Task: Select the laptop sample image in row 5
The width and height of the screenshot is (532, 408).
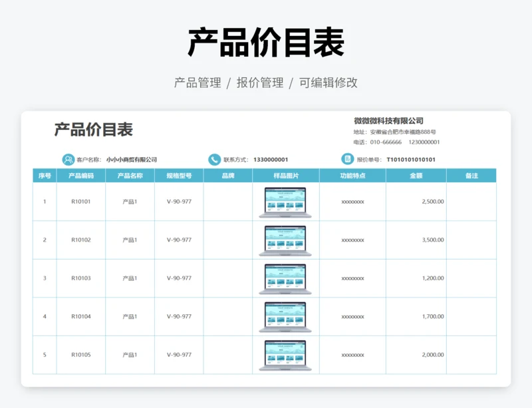Action: (x=285, y=355)
